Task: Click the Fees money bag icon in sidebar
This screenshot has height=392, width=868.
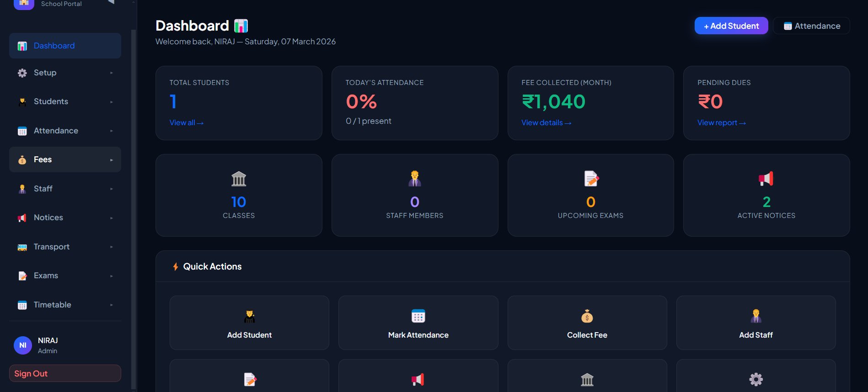Action: 22,160
